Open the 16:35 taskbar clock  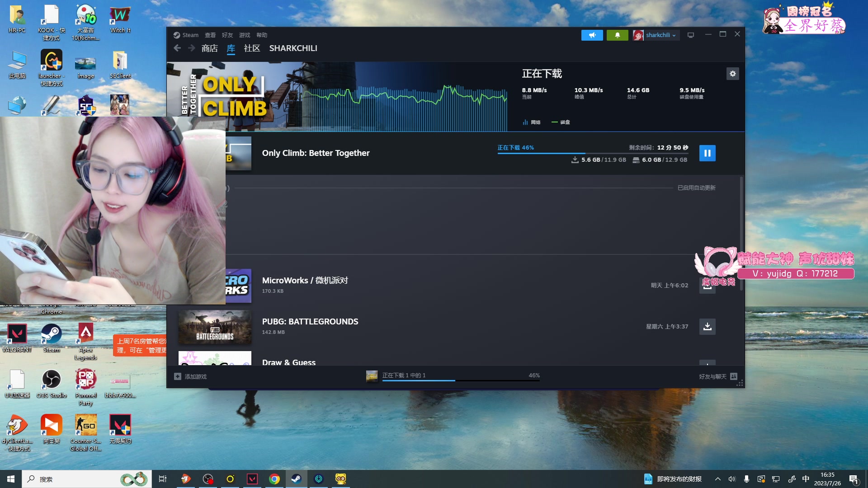click(827, 479)
